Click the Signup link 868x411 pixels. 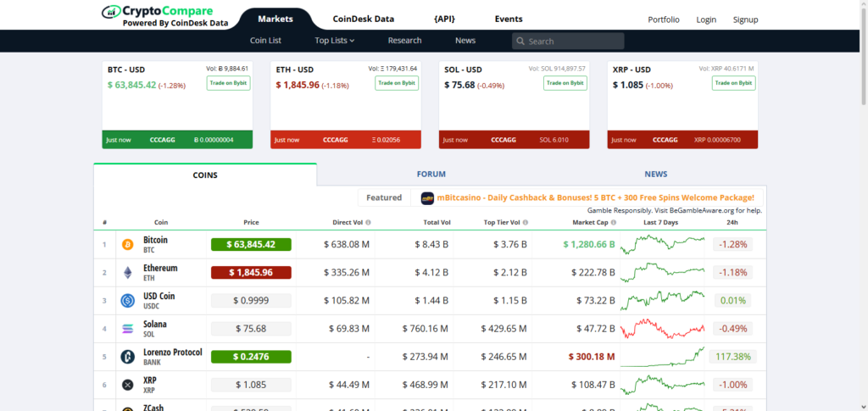(745, 19)
